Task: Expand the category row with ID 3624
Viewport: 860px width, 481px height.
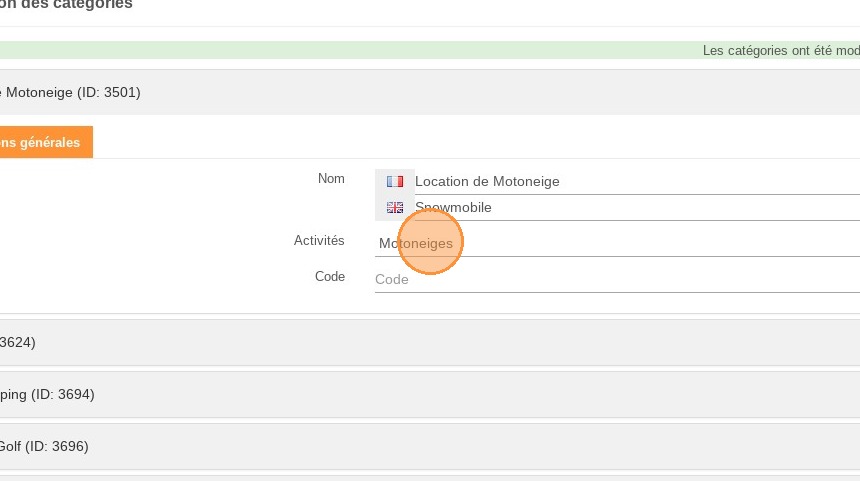Action: click(x=430, y=342)
